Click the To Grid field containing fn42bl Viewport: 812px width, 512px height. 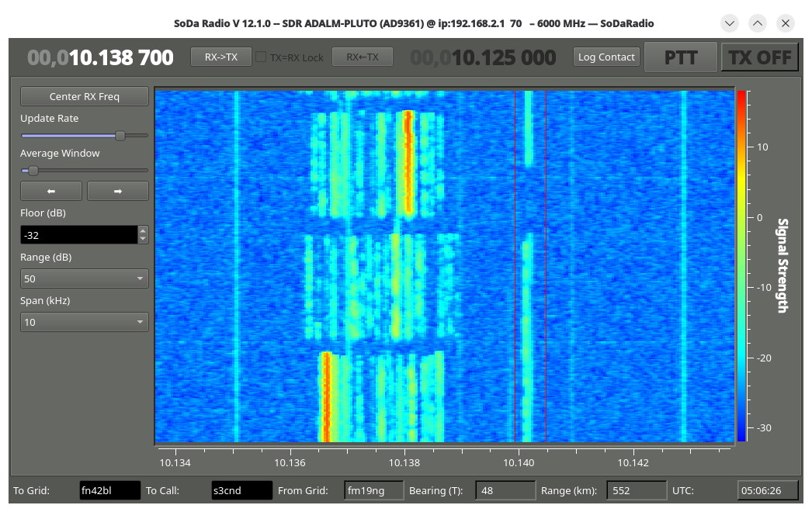109,490
